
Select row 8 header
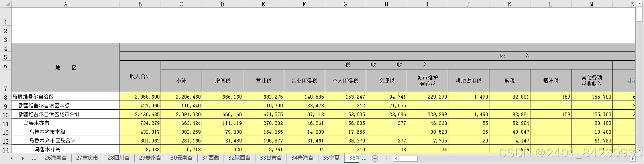[x=6, y=97]
